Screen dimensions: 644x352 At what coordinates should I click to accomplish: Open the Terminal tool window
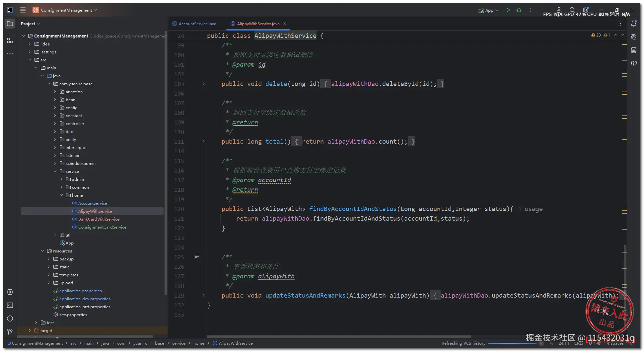pos(10,305)
